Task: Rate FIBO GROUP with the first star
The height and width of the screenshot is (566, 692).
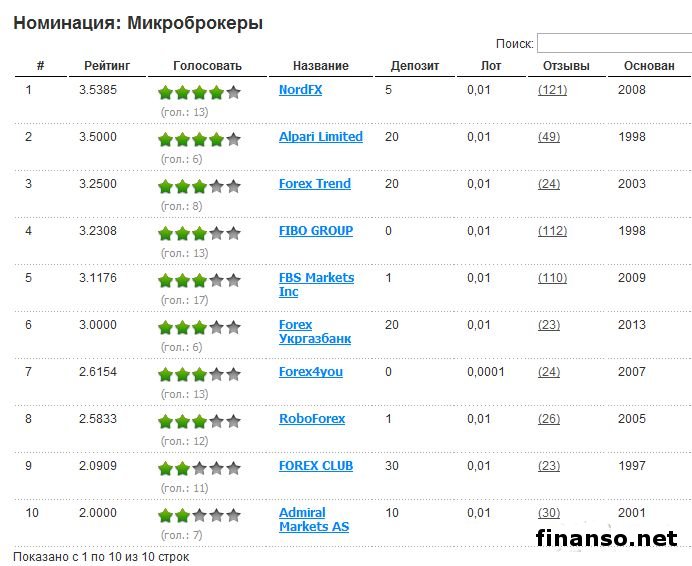Action: point(166,234)
